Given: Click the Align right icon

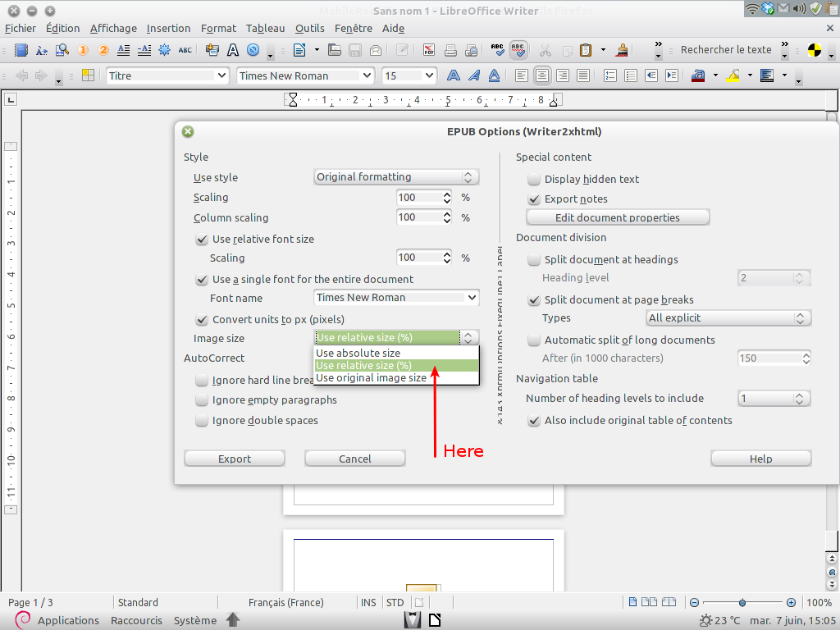Looking at the screenshot, I should tap(563, 75).
